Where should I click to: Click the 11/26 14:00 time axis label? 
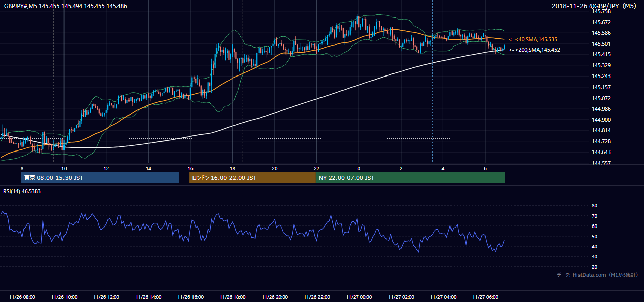tap(148, 297)
